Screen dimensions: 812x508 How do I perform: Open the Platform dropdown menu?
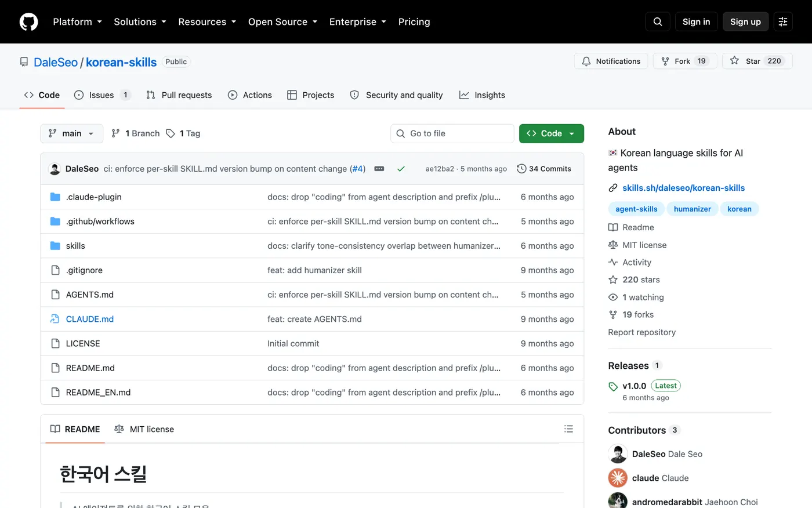[77, 21]
